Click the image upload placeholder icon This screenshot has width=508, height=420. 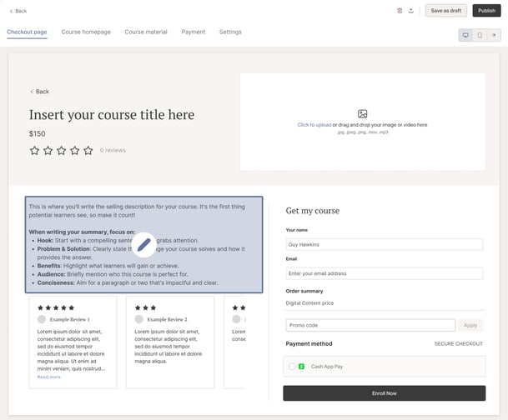(363, 114)
